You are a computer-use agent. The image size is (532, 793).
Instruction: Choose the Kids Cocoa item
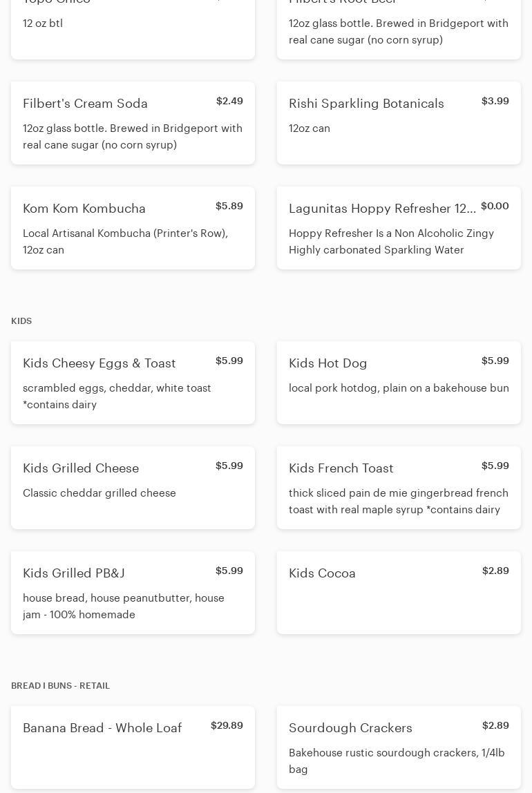(x=399, y=593)
